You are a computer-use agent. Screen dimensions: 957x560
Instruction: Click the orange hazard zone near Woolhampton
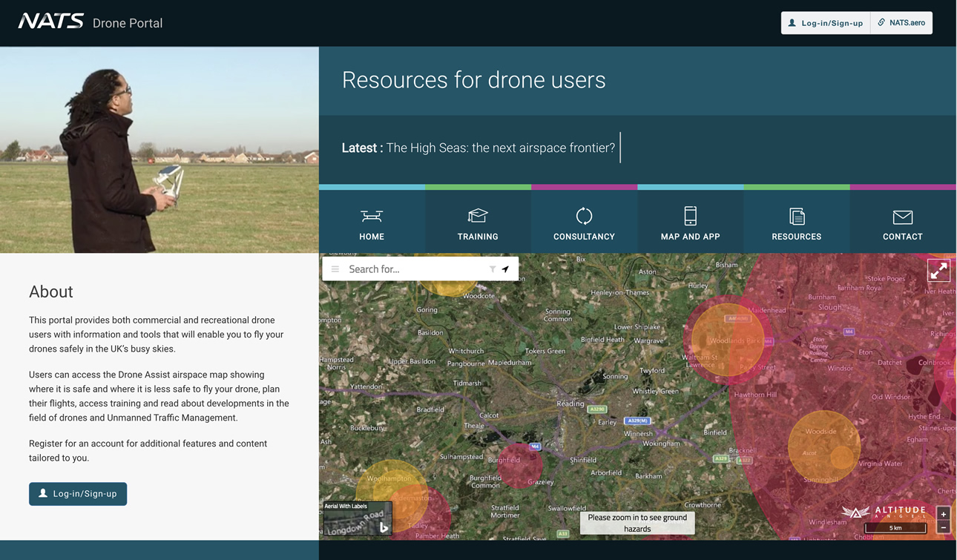tap(392, 494)
